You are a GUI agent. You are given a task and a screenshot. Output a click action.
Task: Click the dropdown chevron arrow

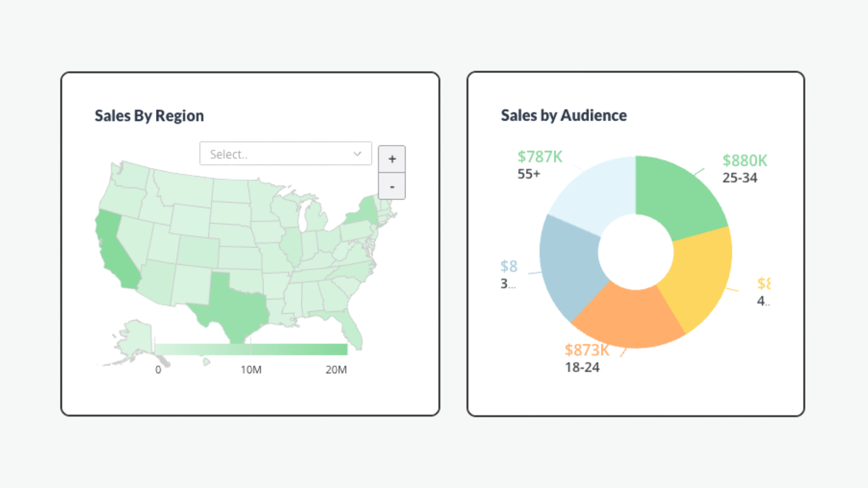pyautogui.click(x=357, y=154)
